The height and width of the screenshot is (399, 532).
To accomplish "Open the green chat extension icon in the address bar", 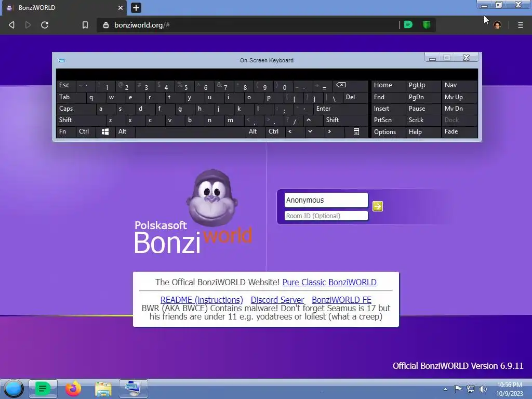I will coord(408,24).
